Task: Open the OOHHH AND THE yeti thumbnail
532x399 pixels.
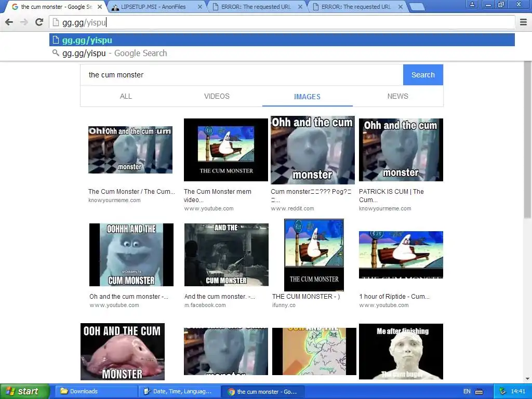Action: click(x=131, y=255)
